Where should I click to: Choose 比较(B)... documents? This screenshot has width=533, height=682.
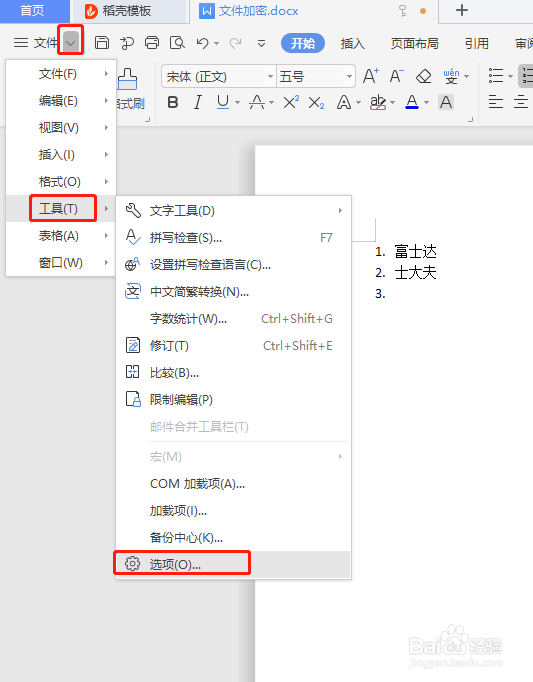point(234,373)
